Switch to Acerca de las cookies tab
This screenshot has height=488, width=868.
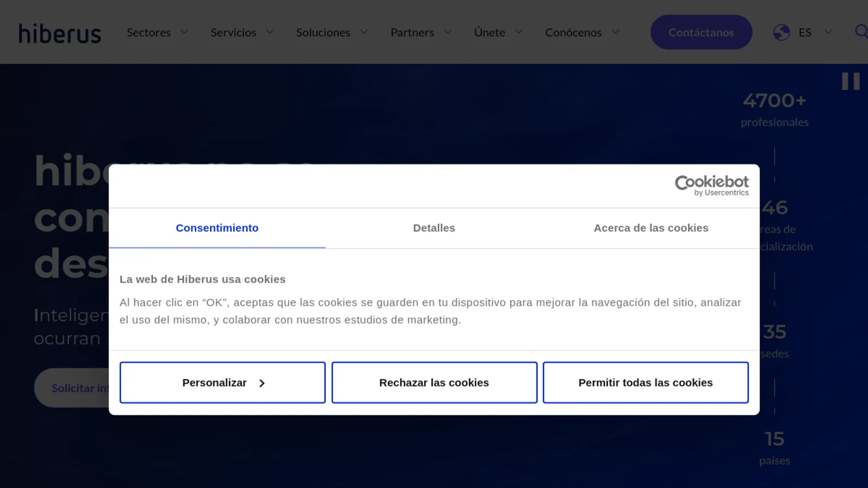click(x=651, y=228)
